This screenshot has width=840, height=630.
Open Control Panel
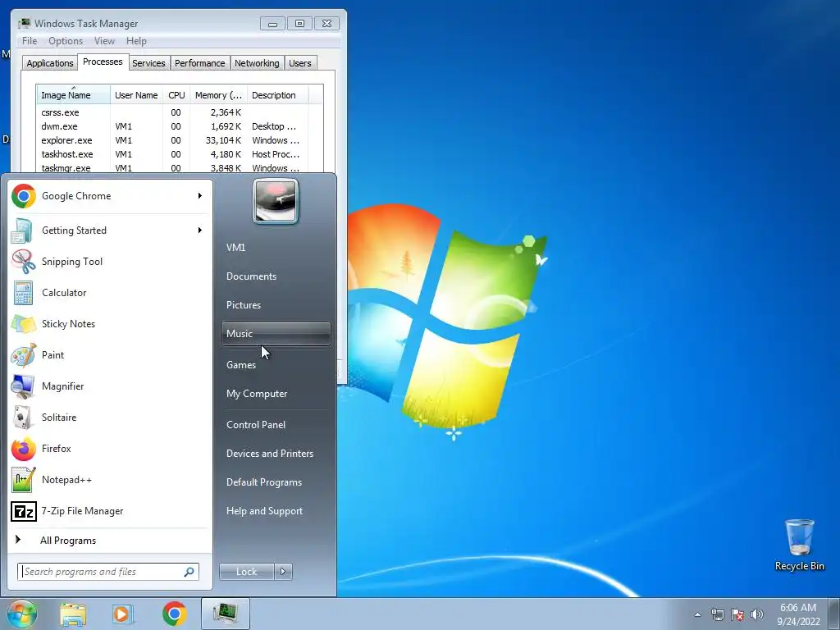pyautogui.click(x=276, y=425)
